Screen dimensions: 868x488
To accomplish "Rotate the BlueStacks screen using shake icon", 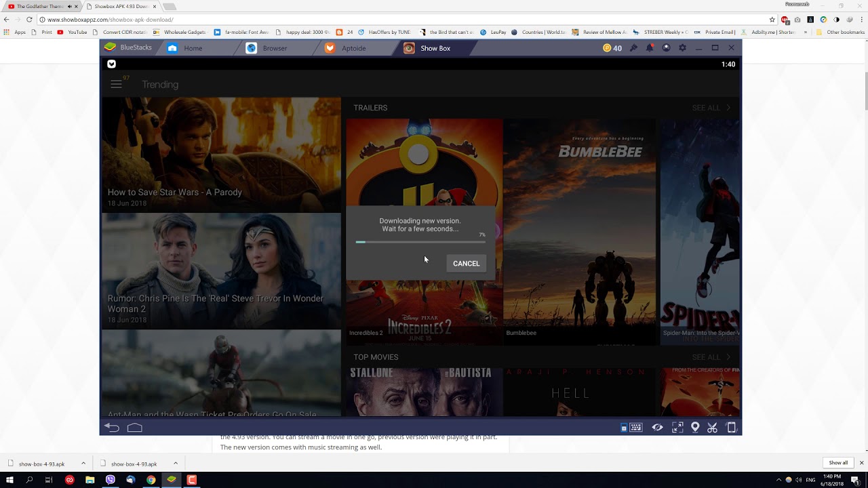I will click(732, 428).
